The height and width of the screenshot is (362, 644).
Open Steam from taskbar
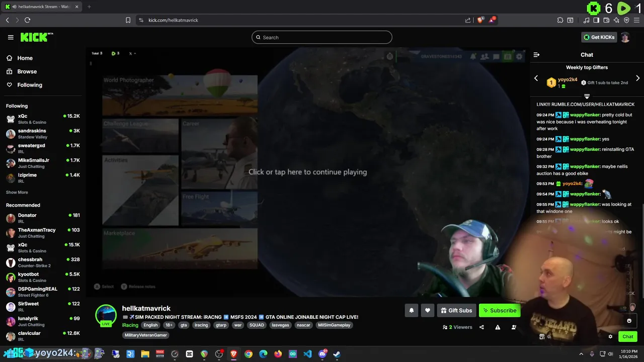[x=337, y=354]
